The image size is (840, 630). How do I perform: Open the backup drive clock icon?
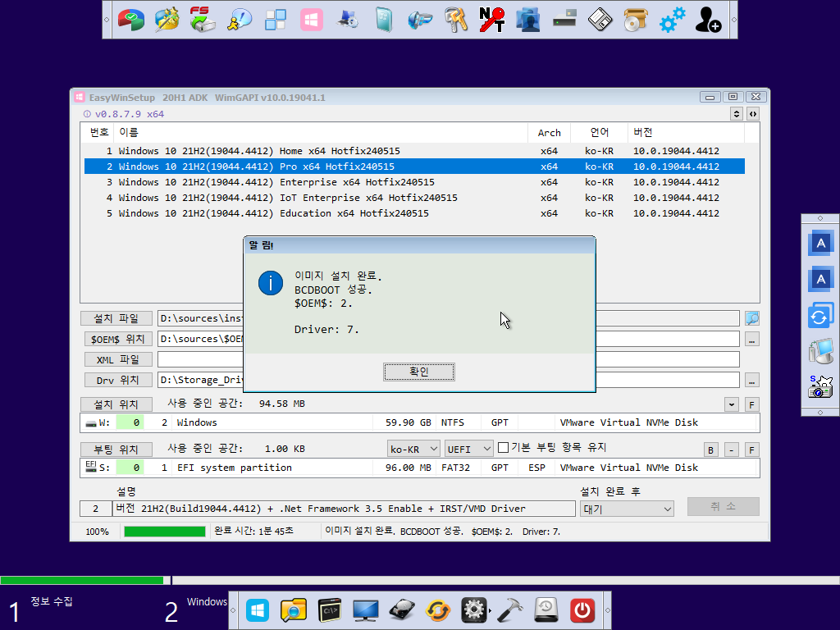click(x=546, y=610)
